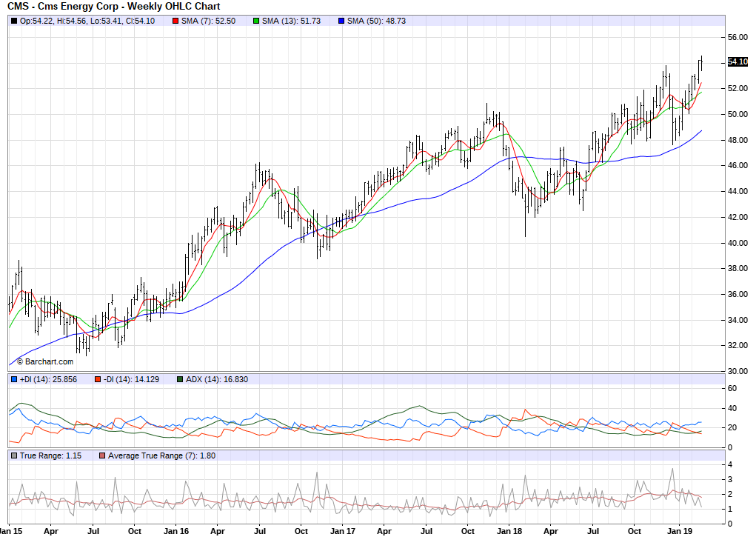The width and height of the screenshot is (756, 554).
Task: Click the SMA (50): 48.73 legend text
Action: [x=377, y=21]
